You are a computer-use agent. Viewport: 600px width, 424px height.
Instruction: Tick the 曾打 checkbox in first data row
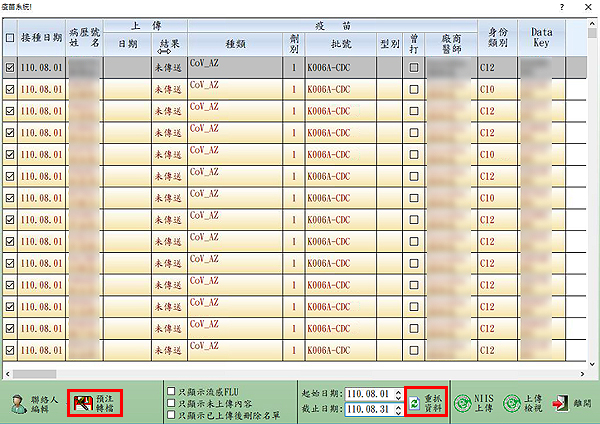tap(413, 68)
